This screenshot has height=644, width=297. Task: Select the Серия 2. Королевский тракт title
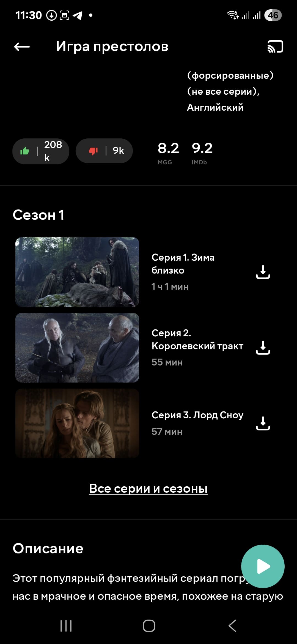pos(197,339)
